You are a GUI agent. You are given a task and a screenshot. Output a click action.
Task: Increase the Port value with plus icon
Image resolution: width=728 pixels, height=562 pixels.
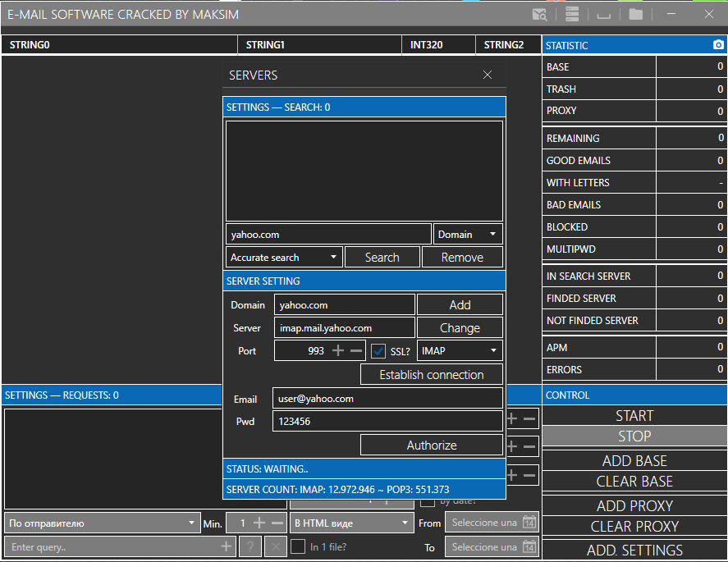point(338,350)
